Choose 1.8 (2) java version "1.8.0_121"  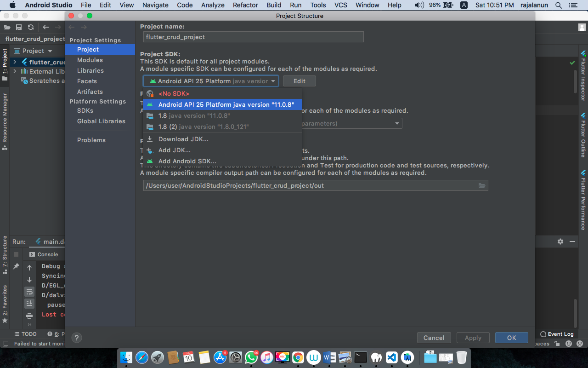(222, 126)
